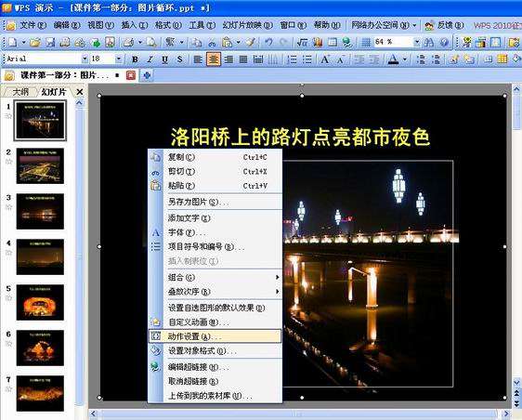Toggle italic formatting
Screen dimensions: 522x420
pyautogui.click(x=150, y=59)
